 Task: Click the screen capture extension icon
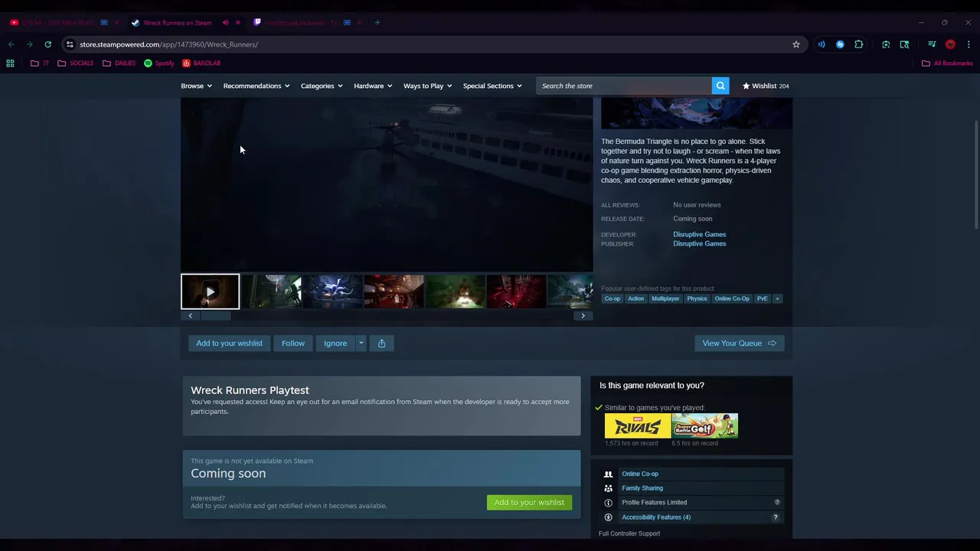coord(904,44)
